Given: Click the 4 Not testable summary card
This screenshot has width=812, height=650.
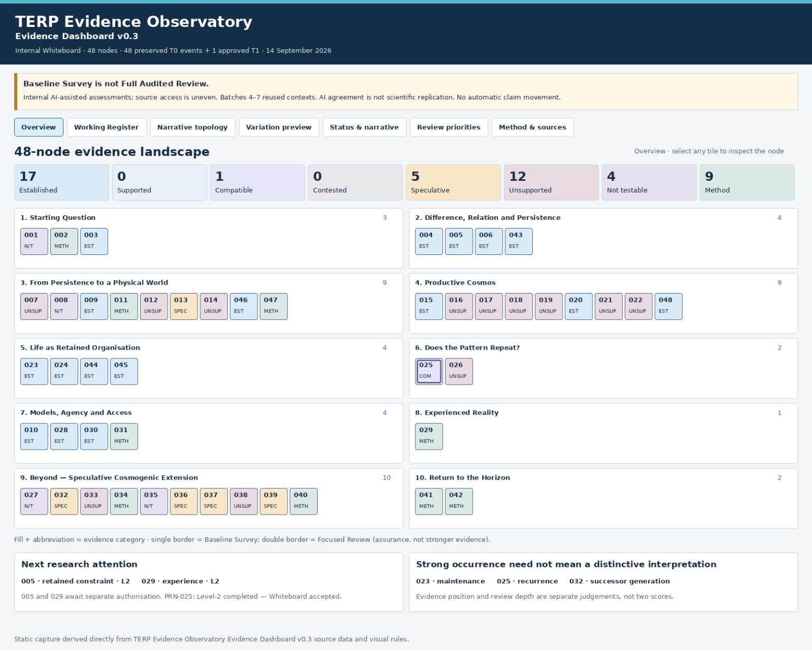Looking at the screenshot, I should (649, 182).
